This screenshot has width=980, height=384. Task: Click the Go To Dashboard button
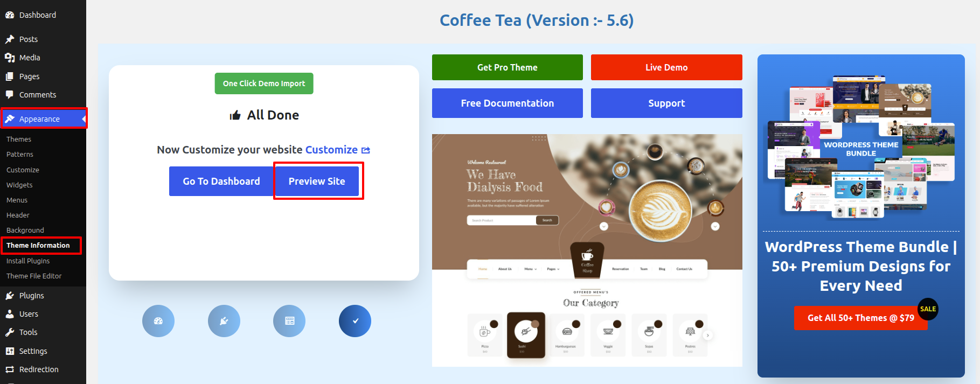221,181
